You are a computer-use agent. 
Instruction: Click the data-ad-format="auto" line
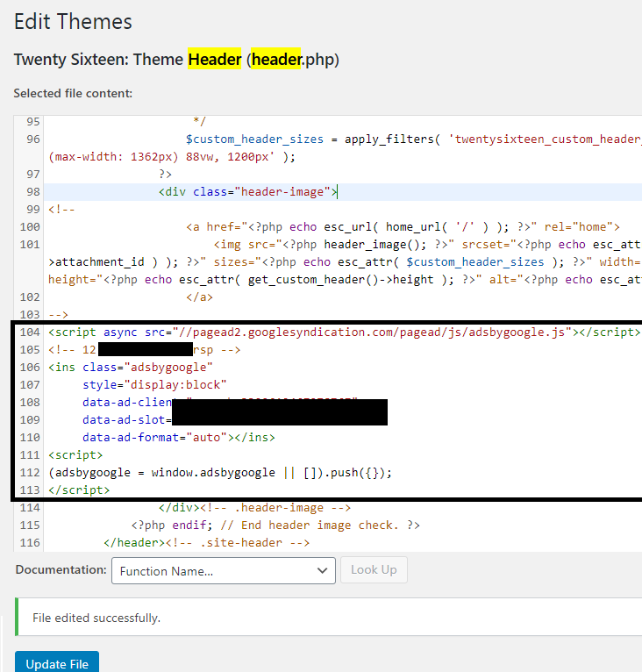(x=179, y=438)
